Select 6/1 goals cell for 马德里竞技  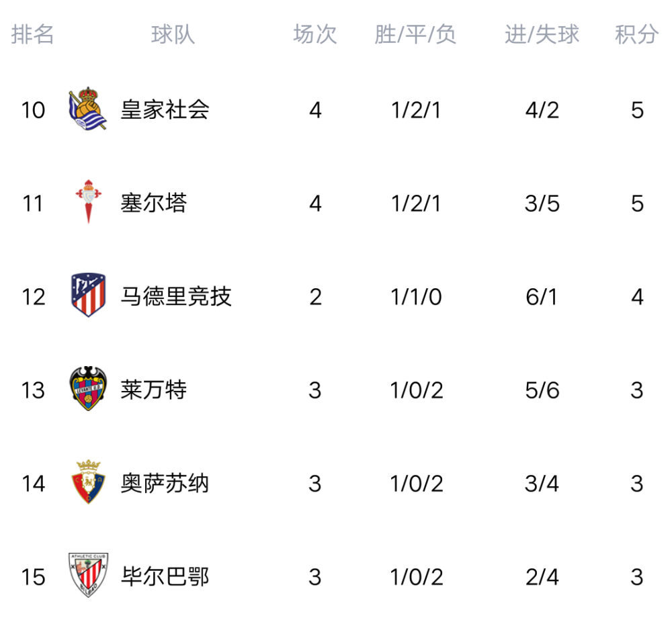click(x=542, y=296)
